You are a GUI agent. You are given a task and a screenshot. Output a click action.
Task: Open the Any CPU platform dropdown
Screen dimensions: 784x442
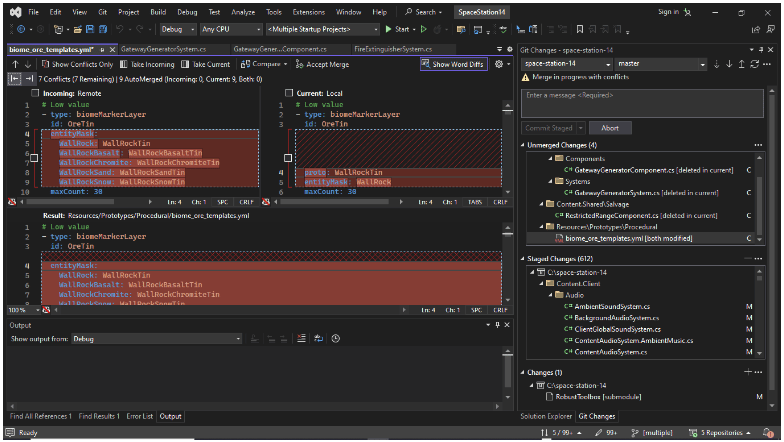pyautogui.click(x=232, y=30)
